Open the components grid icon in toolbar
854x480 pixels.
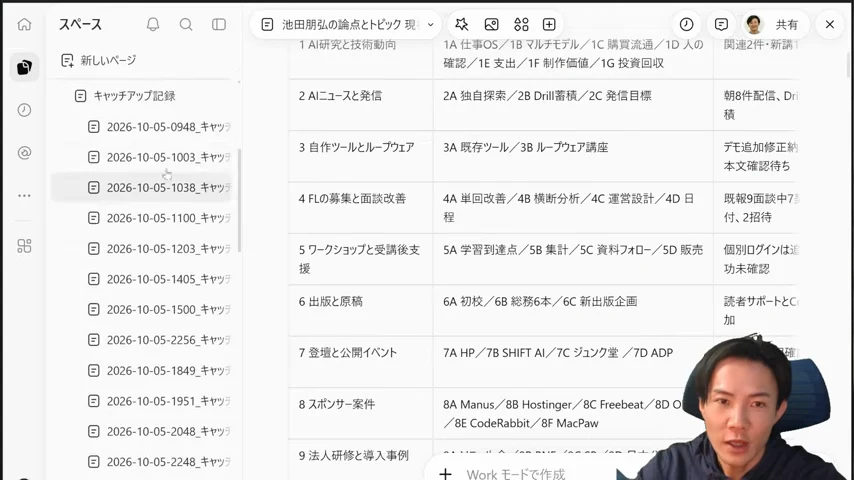point(521,25)
